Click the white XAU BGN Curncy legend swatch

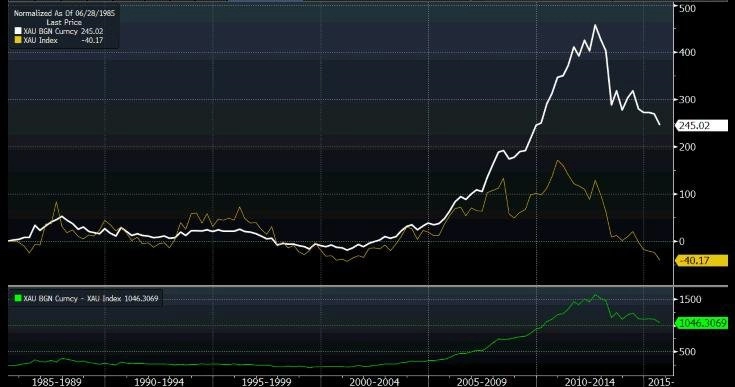point(18,31)
